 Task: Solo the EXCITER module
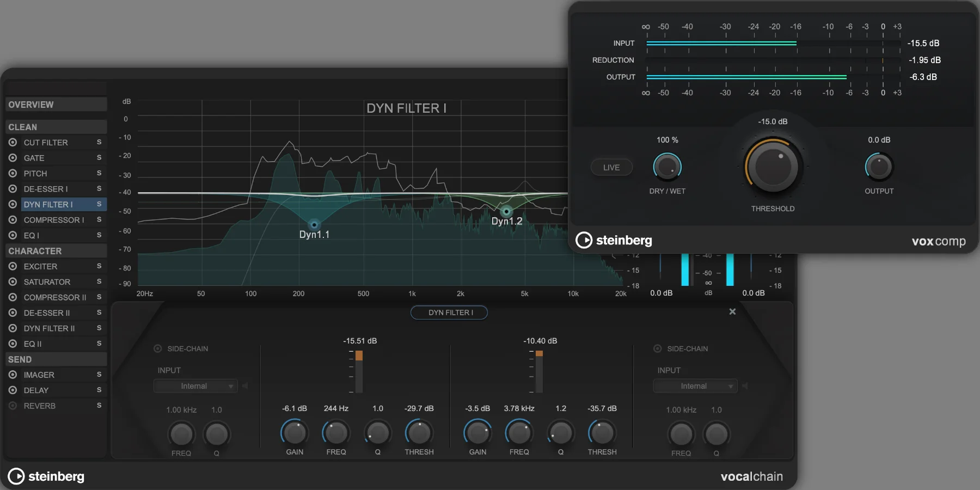(x=99, y=266)
